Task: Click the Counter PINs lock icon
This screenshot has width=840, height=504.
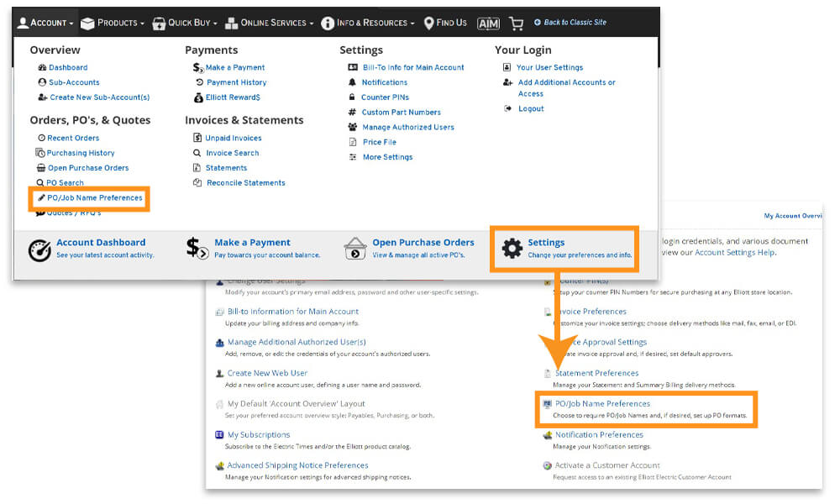Action: point(352,97)
